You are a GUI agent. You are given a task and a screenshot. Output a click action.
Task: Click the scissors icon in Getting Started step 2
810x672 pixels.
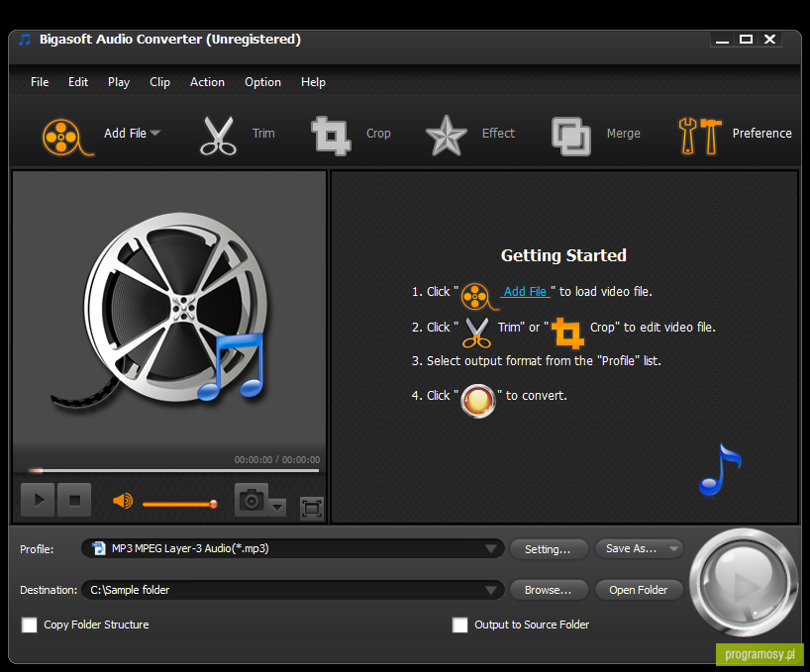[476, 333]
